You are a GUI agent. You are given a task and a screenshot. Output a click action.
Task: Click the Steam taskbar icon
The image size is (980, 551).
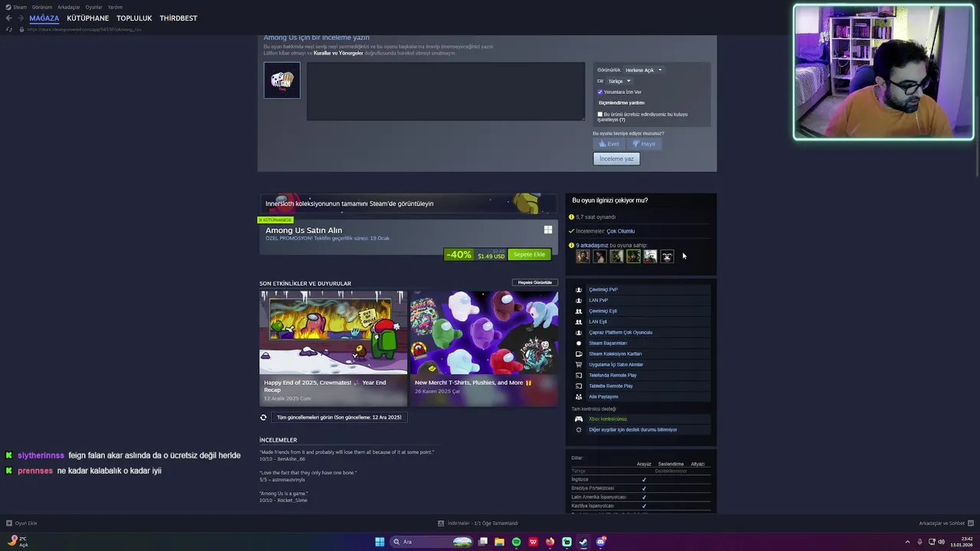click(583, 542)
